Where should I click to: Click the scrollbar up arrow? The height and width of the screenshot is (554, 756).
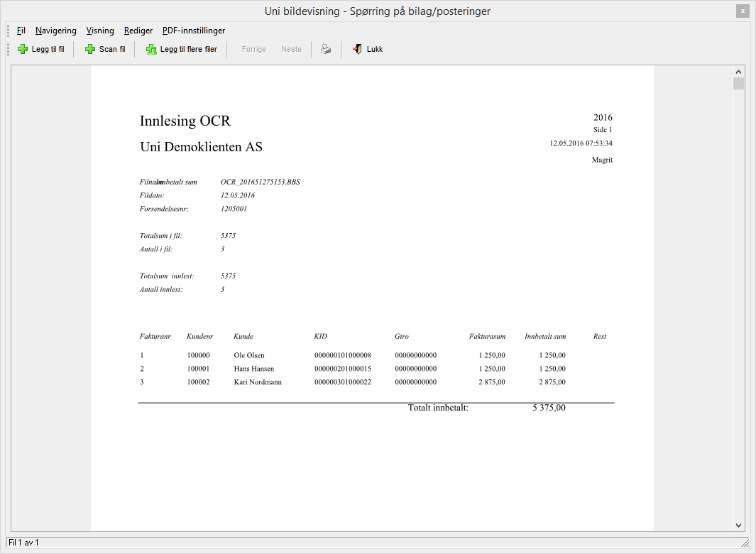738,72
